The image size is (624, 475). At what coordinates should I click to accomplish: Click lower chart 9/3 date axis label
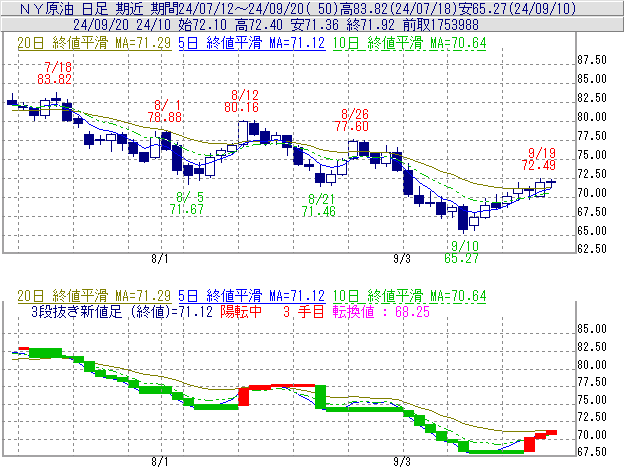coord(402,462)
